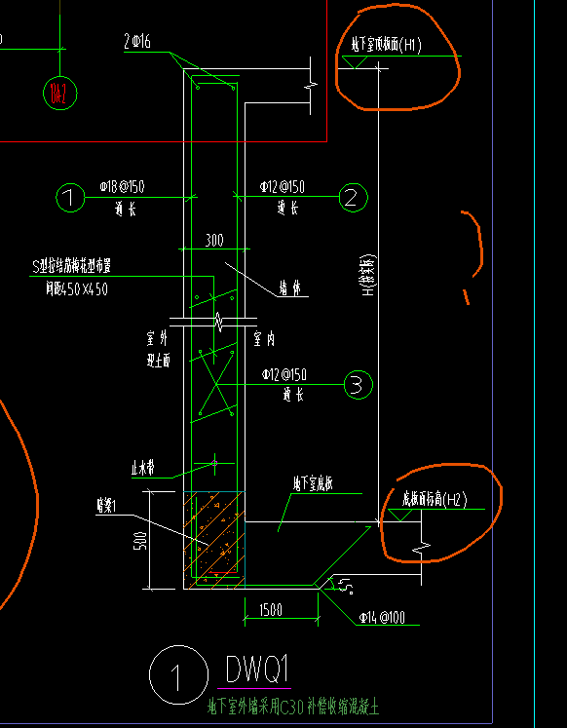This screenshot has height=728, width=567.
Task: Click the H1 elevation triangle symbol
Action: pos(355,62)
